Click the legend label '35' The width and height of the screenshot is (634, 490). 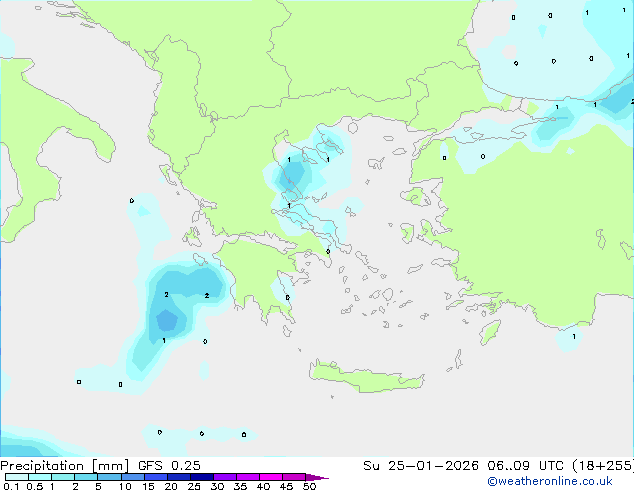[x=240, y=486]
